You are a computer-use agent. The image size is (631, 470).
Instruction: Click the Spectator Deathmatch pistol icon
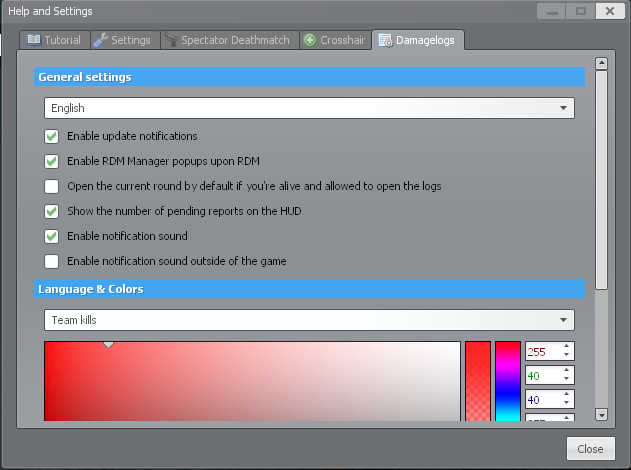pyautogui.click(x=171, y=40)
